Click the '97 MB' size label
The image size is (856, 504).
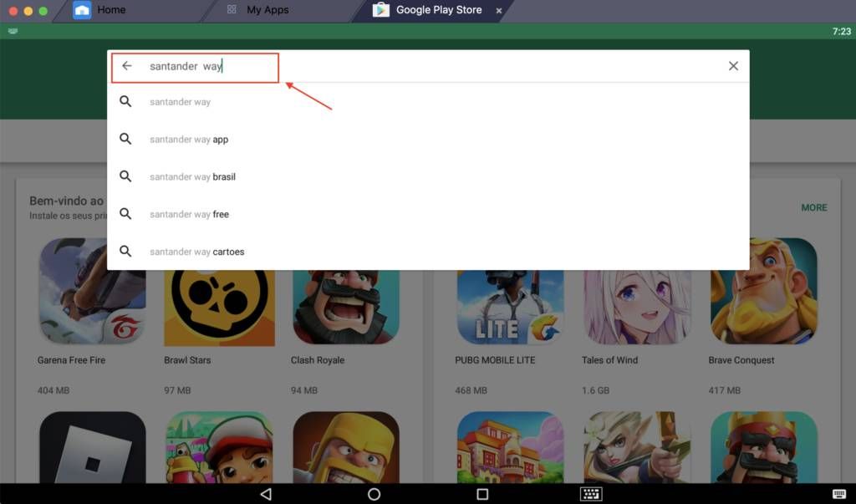coord(177,390)
